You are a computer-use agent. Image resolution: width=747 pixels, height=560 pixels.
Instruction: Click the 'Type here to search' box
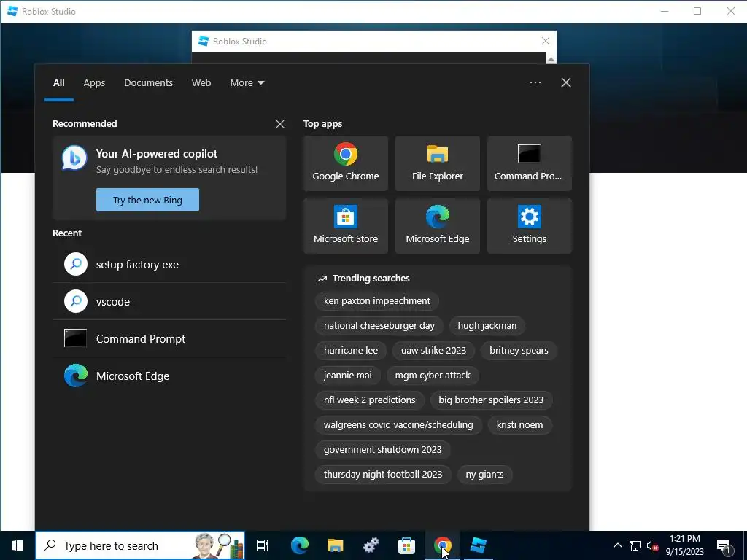click(x=140, y=545)
